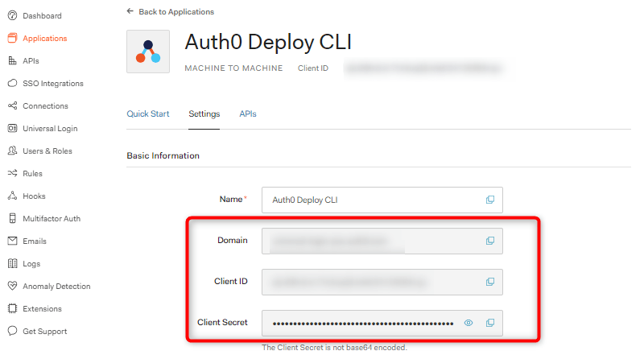This screenshot has height=359, width=644.
Task: Click the Emails envelope icon
Action: click(13, 241)
